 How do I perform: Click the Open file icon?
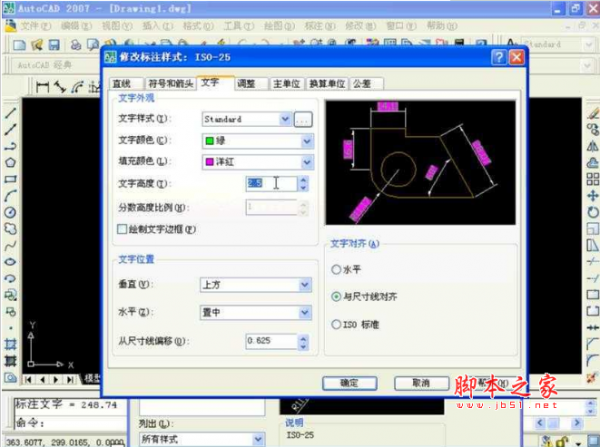[x=37, y=45]
